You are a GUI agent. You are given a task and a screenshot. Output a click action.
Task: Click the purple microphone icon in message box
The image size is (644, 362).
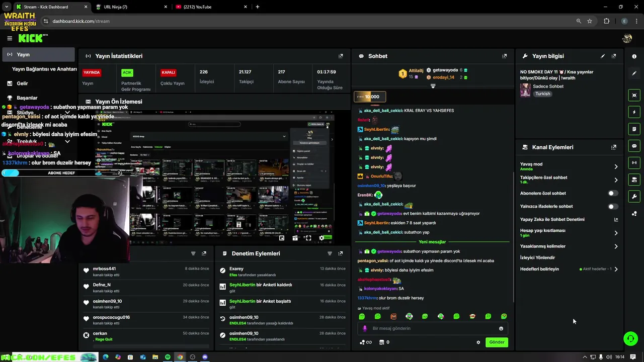pyautogui.click(x=365, y=328)
